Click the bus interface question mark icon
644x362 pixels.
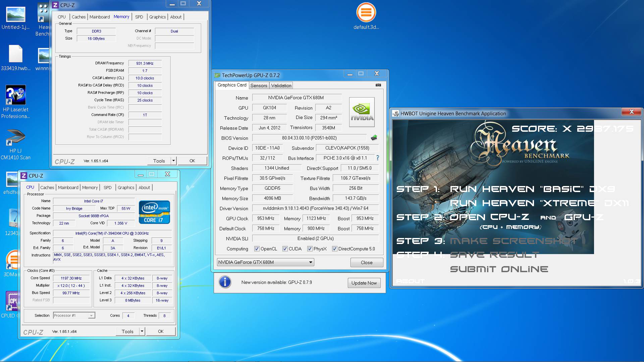(378, 158)
